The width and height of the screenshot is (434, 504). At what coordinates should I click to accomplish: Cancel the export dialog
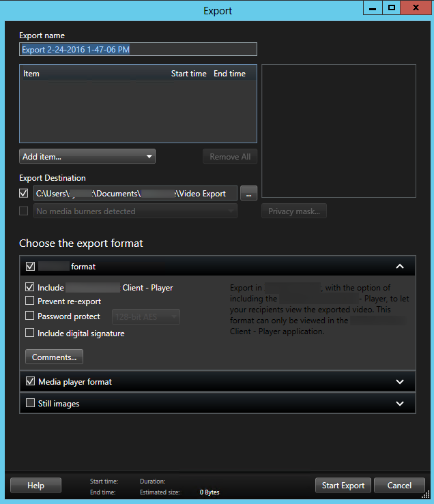click(x=399, y=486)
